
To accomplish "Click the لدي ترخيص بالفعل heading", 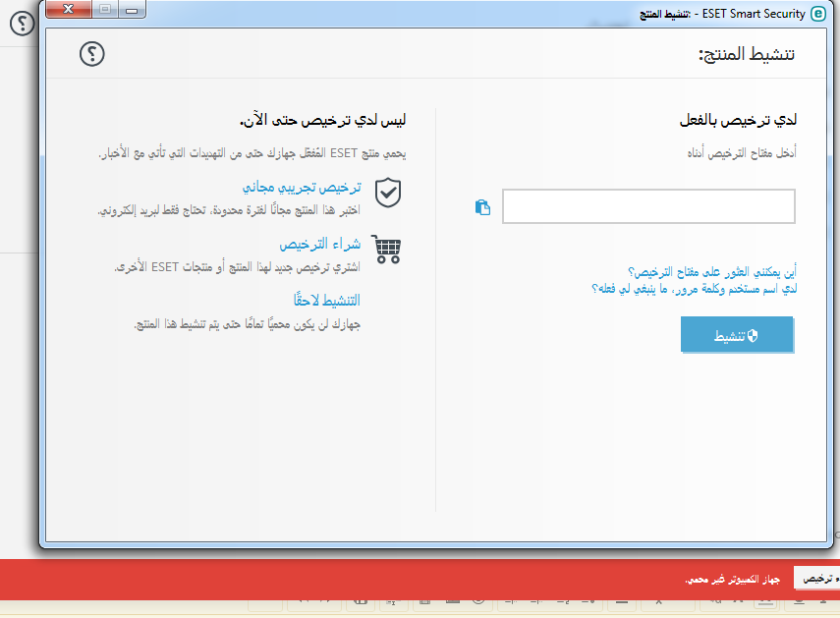I will (738, 120).
